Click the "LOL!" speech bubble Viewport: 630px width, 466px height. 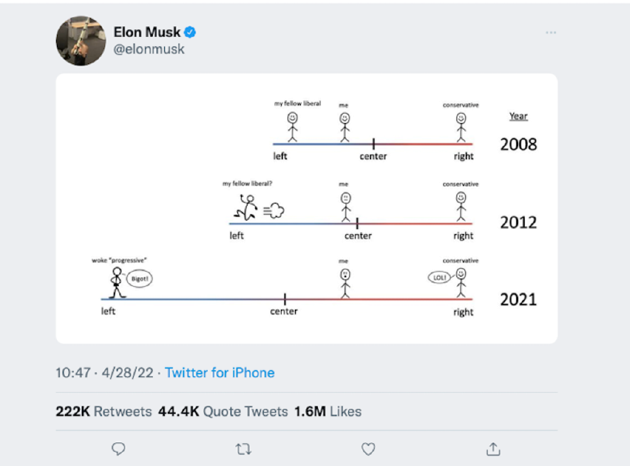[x=440, y=277]
